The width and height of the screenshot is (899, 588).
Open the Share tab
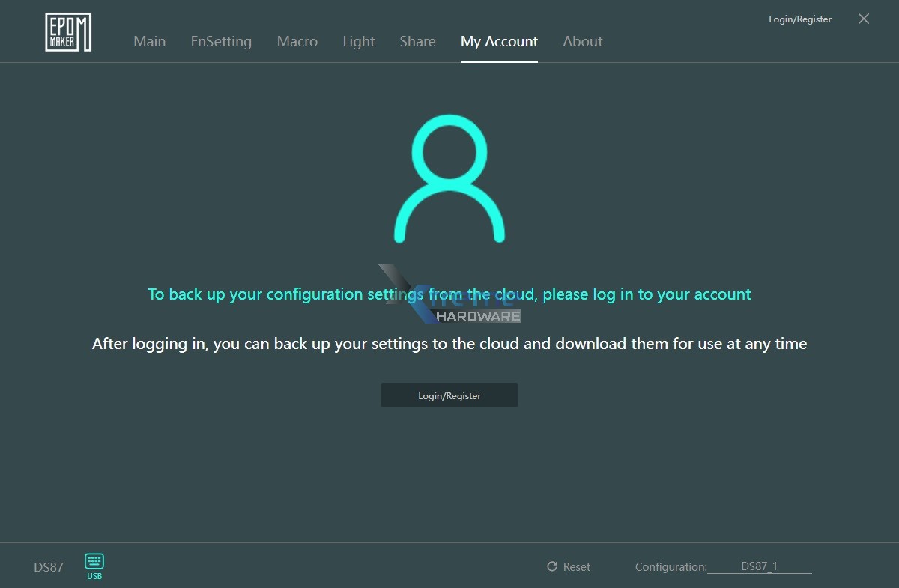coord(417,42)
